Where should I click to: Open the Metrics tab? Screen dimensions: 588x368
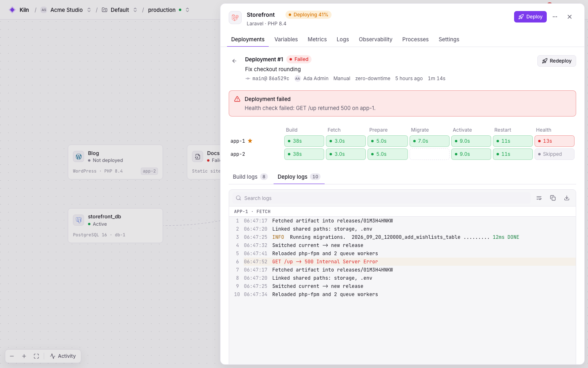click(x=317, y=39)
